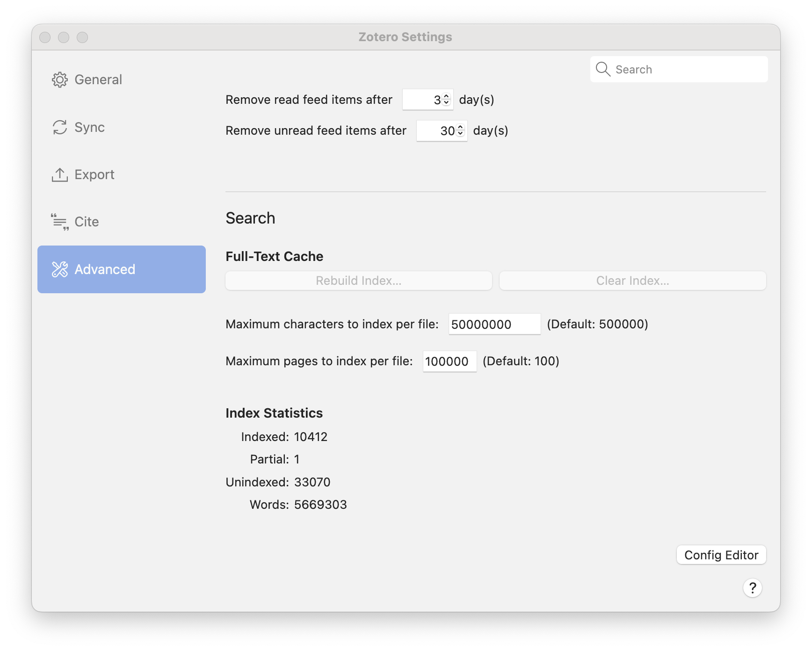Edit maximum characters to index field

click(x=494, y=324)
